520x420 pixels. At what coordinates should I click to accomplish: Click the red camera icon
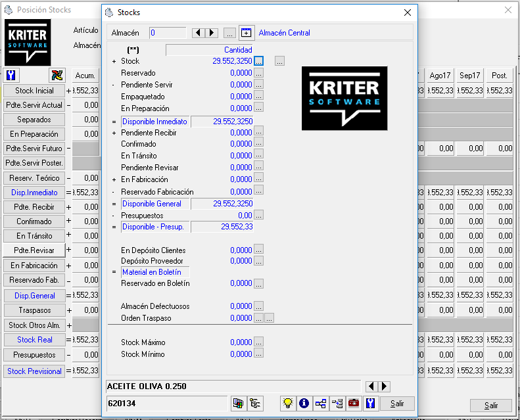pyautogui.click(x=354, y=404)
